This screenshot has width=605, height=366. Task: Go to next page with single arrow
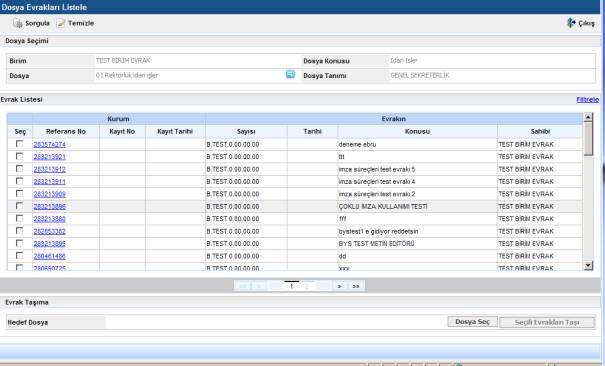click(340, 286)
